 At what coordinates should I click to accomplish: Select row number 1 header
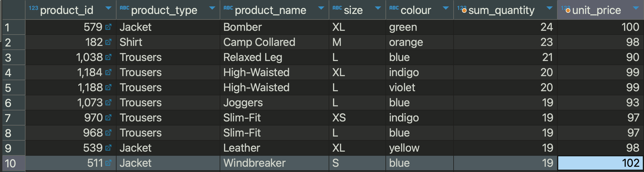coord(13,27)
